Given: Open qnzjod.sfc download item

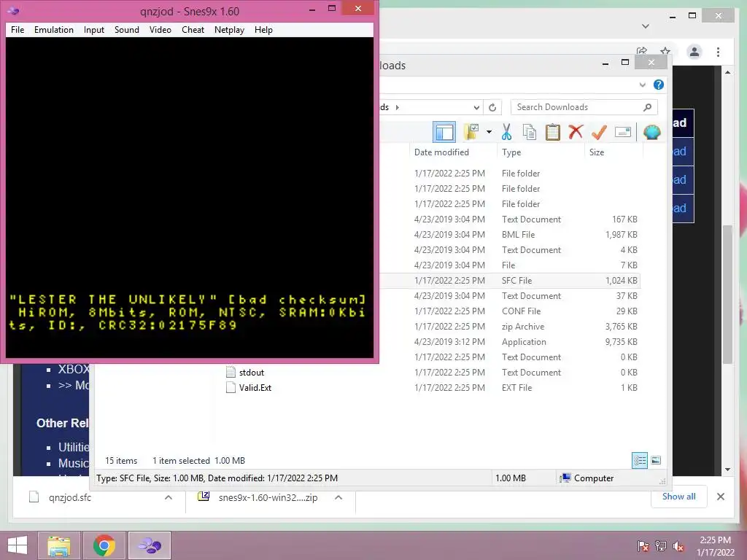Looking at the screenshot, I should pos(70,497).
